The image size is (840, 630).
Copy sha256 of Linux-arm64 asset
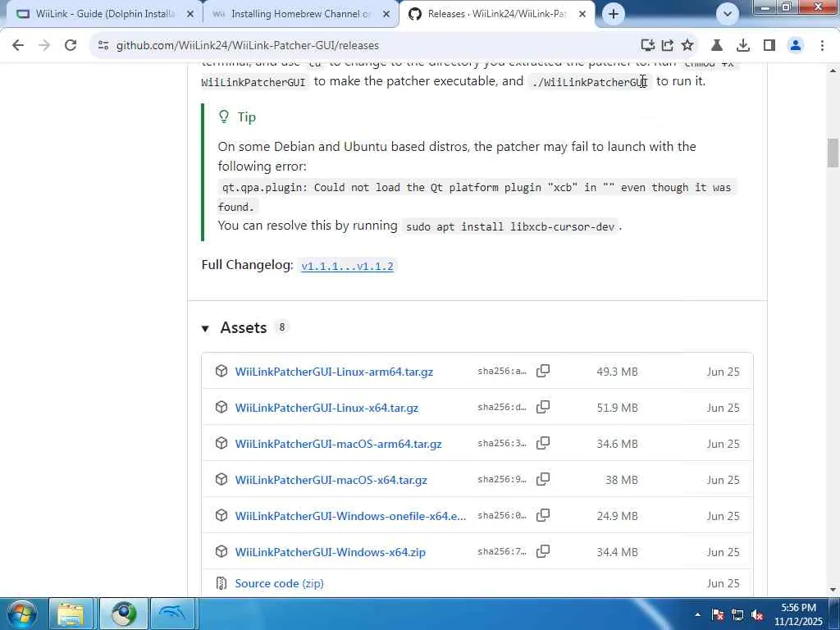tap(543, 371)
